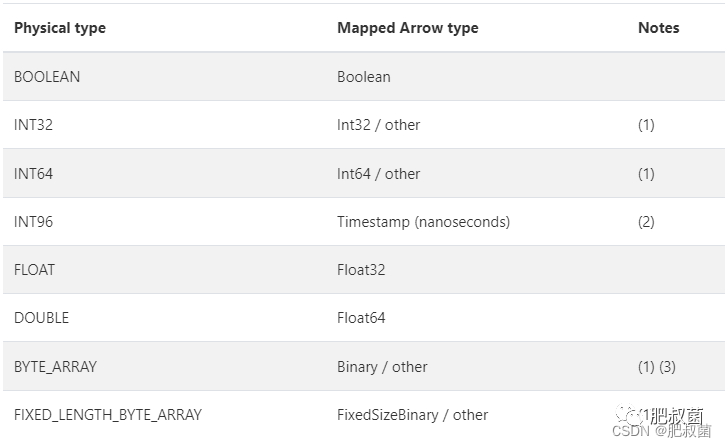Click the Physical type column header
The width and height of the screenshot is (727, 448).
tap(60, 28)
